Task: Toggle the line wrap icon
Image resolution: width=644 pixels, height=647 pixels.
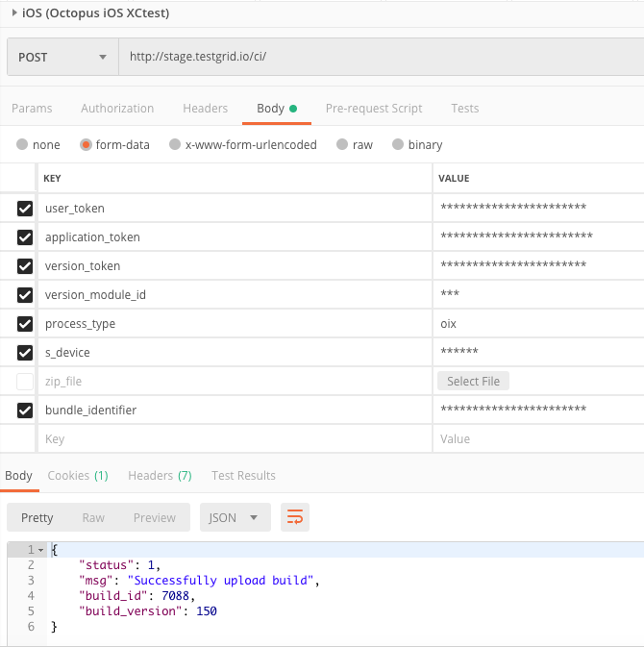Action: click(295, 517)
